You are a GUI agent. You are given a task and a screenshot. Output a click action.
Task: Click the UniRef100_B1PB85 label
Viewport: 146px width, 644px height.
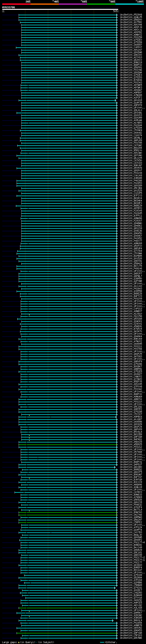point(131,256)
